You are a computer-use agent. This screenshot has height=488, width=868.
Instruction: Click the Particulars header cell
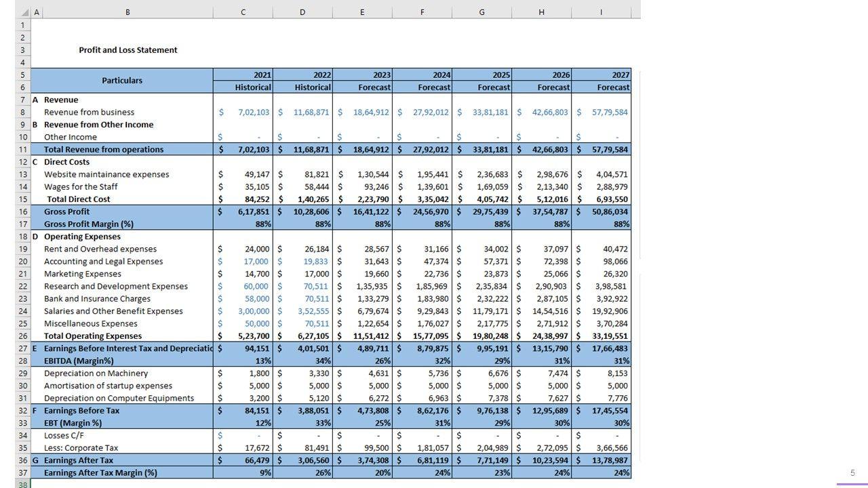coord(122,81)
